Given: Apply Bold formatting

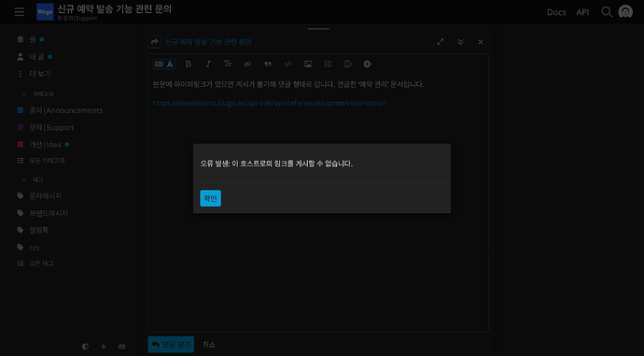Looking at the screenshot, I should (189, 64).
